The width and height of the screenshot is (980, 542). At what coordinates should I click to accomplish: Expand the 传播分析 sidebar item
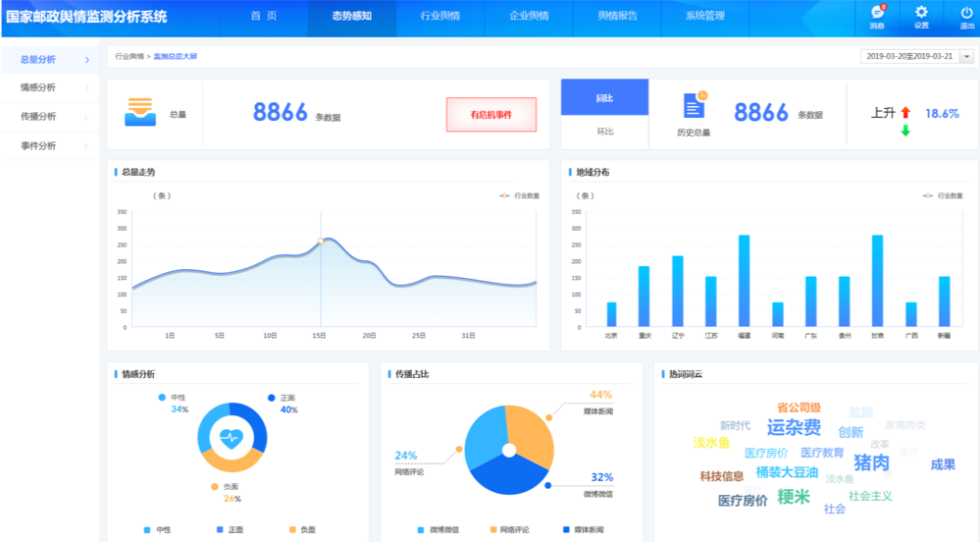click(49, 116)
